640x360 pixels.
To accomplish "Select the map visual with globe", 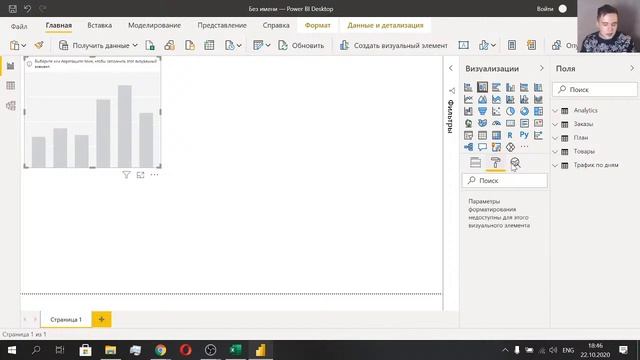I will (x=468, y=123).
